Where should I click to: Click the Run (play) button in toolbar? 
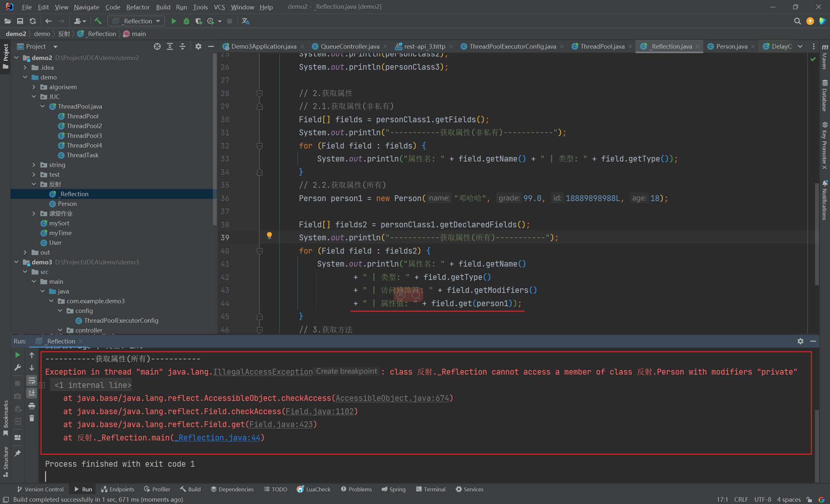pos(174,22)
